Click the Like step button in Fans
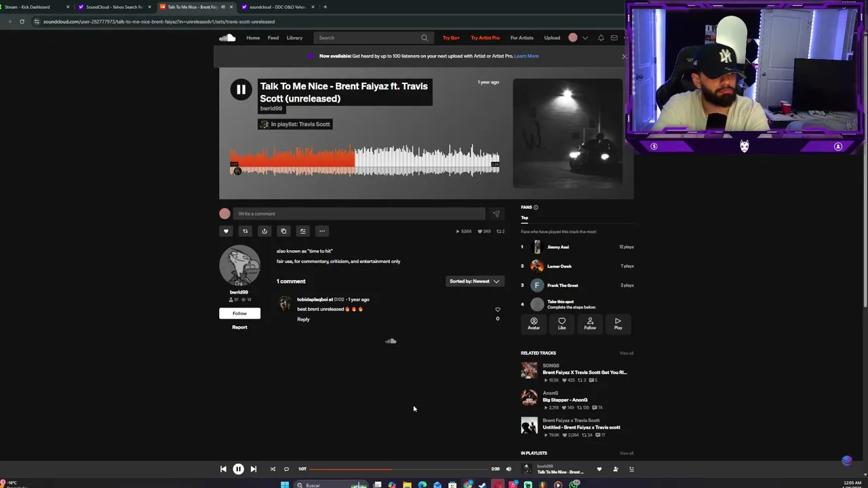Viewport: 868px width, 488px height. coord(561,324)
